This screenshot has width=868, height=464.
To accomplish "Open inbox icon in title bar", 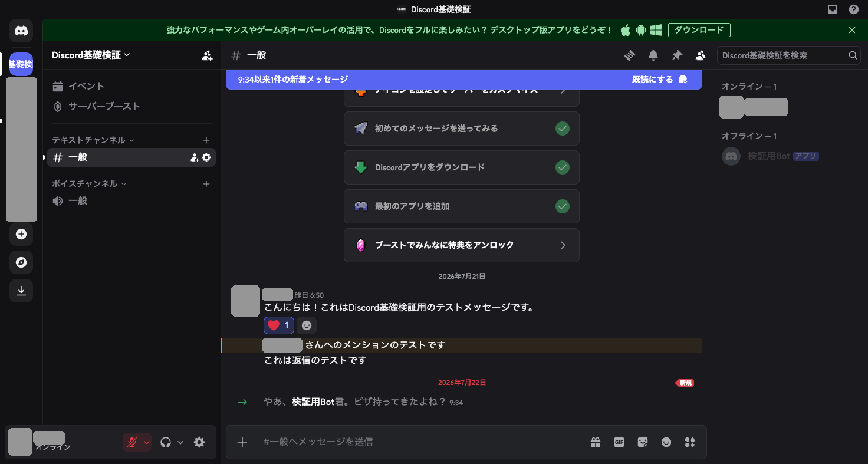I will 833,9.
